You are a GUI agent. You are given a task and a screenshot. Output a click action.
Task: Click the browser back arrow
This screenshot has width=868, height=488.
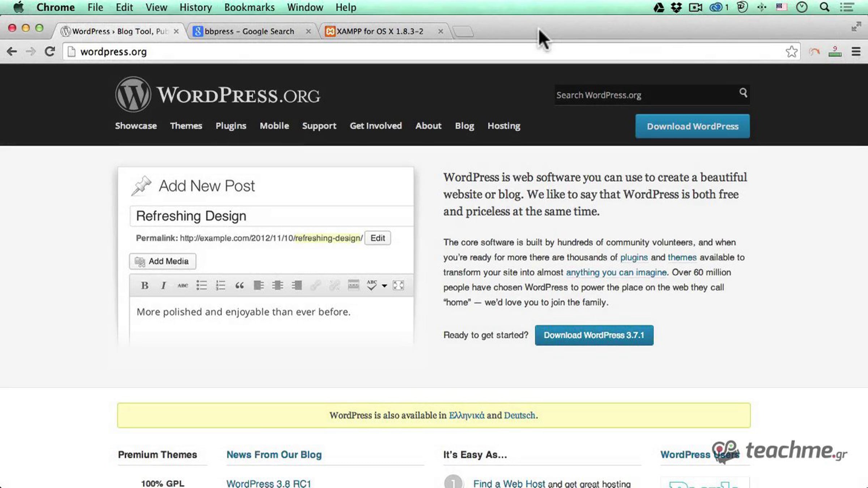tap(12, 51)
